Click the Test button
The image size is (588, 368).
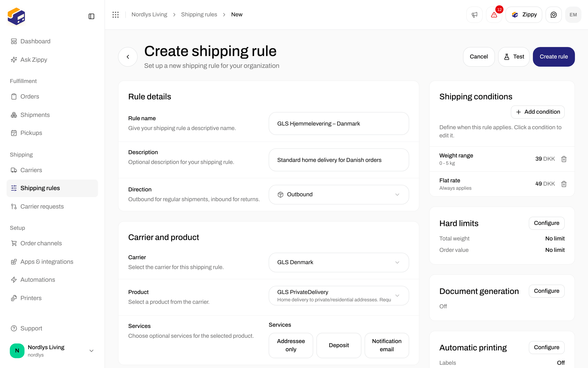514,57
